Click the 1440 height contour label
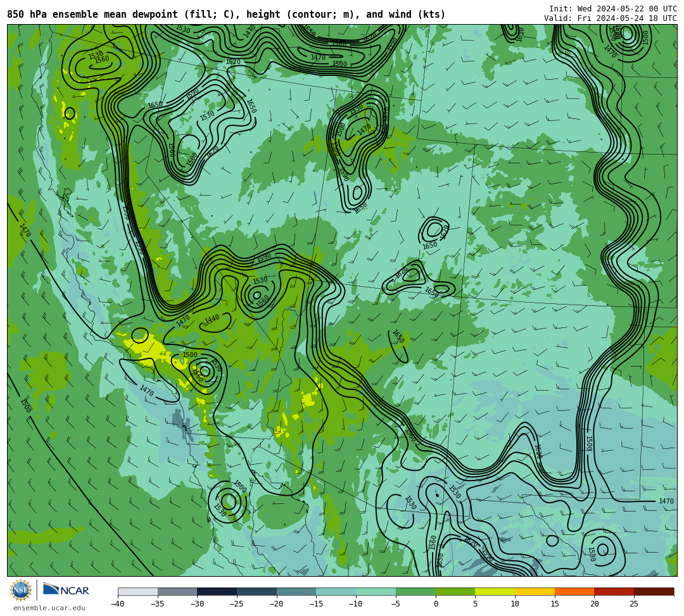The image size is (684, 616). pyautogui.click(x=212, y=320)
